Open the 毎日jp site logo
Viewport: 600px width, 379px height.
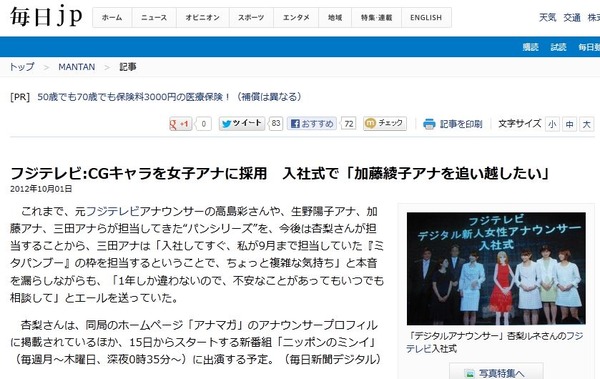(46, 16)
